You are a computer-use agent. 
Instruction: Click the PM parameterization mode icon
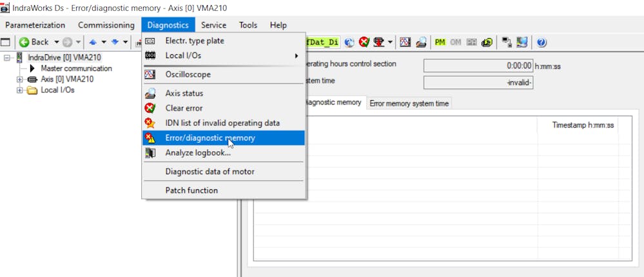[440, 42]
